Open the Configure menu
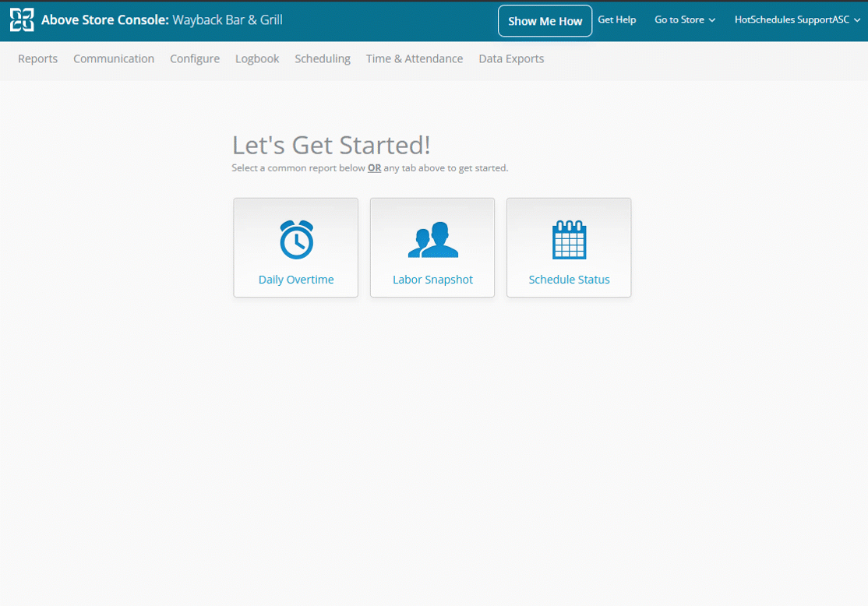The height and width of the screenshot is (606, 868). click(x=194, y=58)
